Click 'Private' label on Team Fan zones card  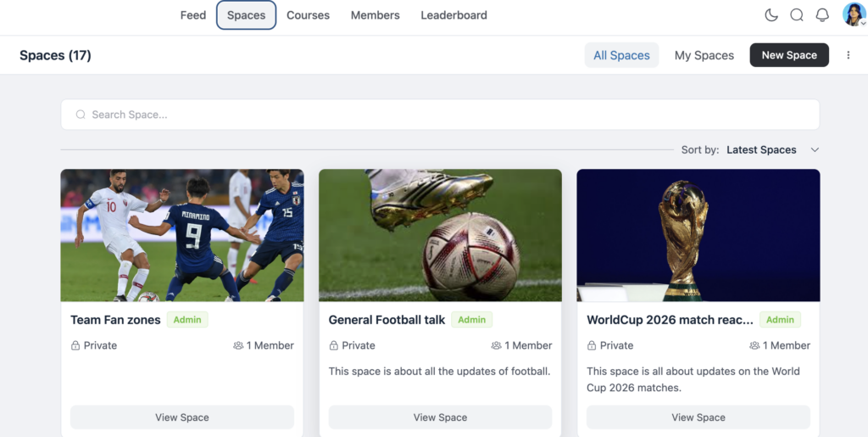click(100, 345)
